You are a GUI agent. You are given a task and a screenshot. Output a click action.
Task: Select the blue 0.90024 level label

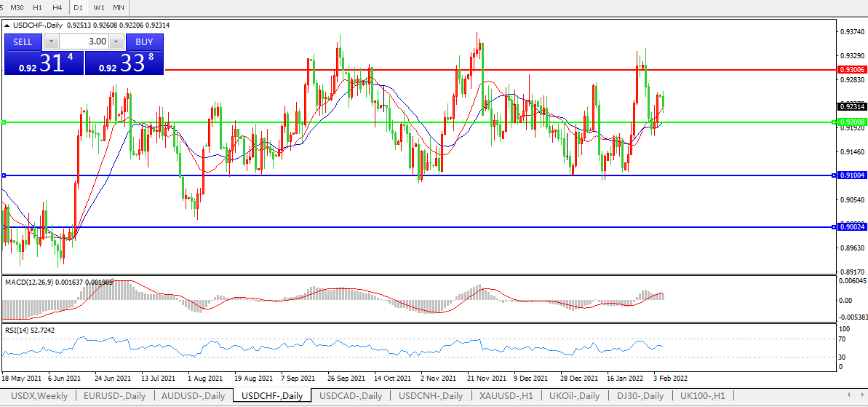pos(851,227)
